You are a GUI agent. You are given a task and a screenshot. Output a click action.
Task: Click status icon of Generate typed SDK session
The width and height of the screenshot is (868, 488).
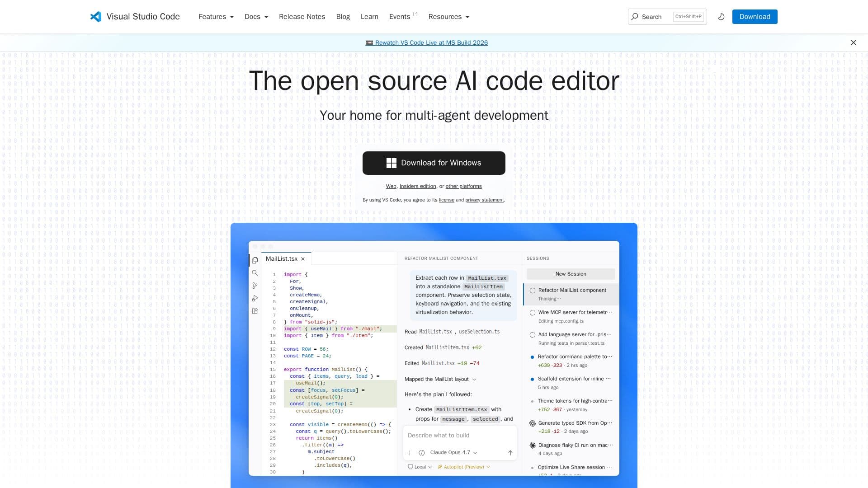click(x=533, y=423)
